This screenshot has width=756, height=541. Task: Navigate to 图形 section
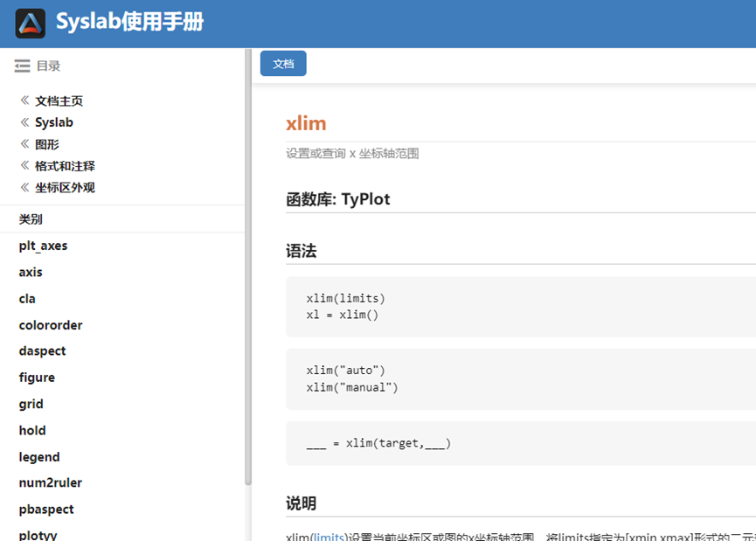click(47, 144)
